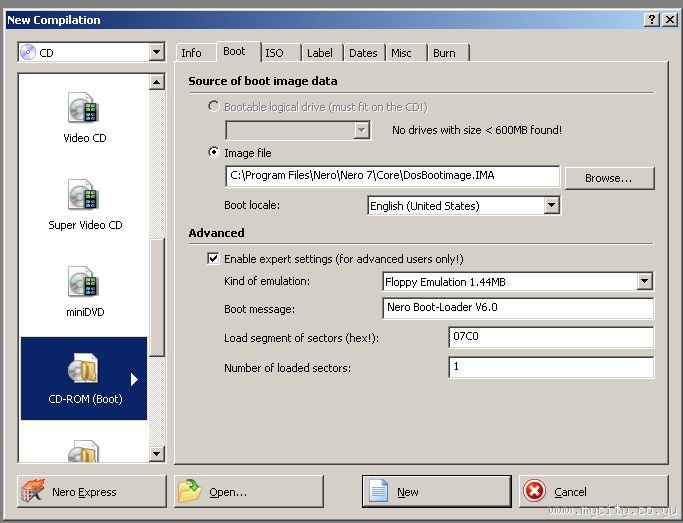
Task: Open the logical drive dropdown
Action: click(362, 130)
